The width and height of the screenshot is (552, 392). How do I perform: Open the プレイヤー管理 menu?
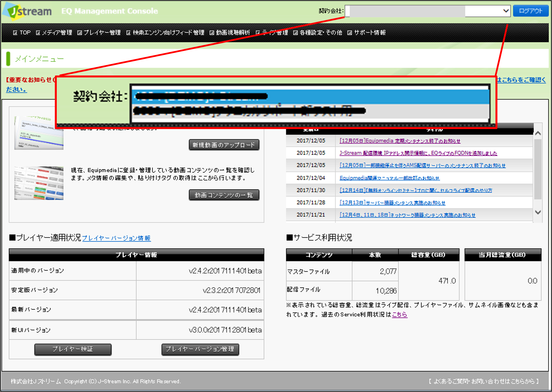click(99, 32)
